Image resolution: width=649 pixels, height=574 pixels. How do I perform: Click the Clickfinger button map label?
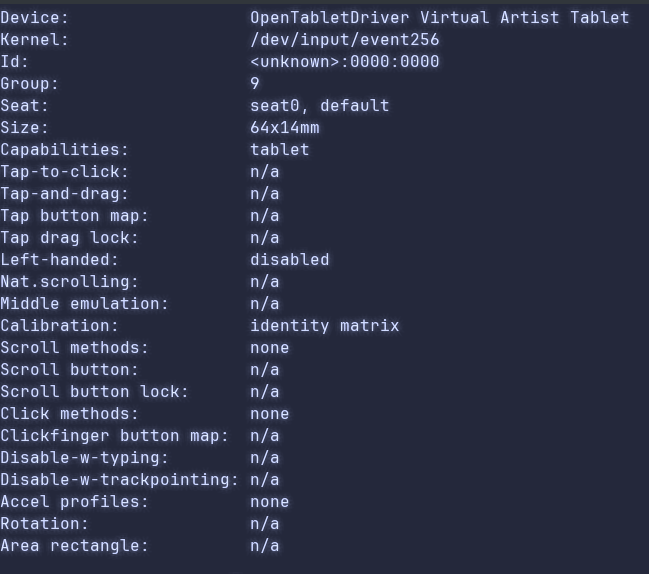point(115,436)
